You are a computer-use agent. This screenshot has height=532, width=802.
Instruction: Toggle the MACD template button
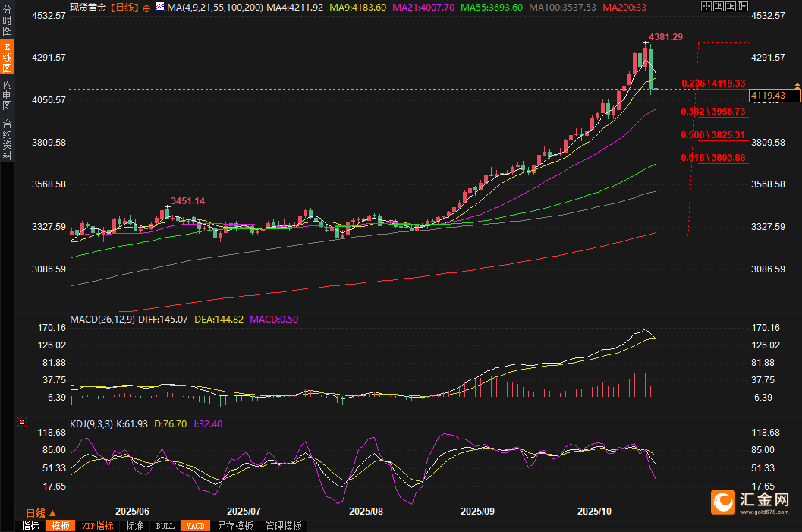[x=195, y=526]
